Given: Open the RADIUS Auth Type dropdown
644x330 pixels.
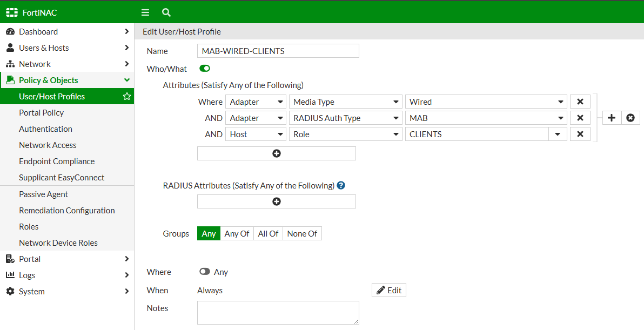Looking at the screenshot, I should click(345, 118).
